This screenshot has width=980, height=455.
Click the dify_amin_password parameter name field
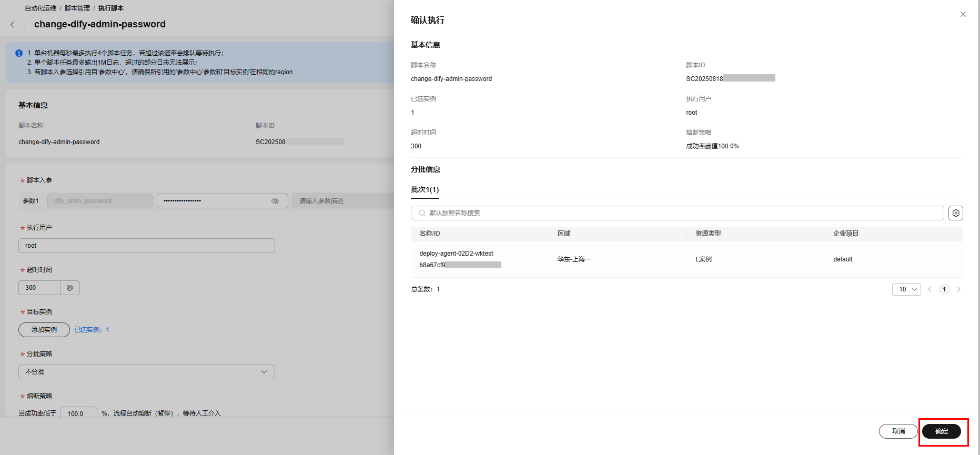tap(100, 201)
